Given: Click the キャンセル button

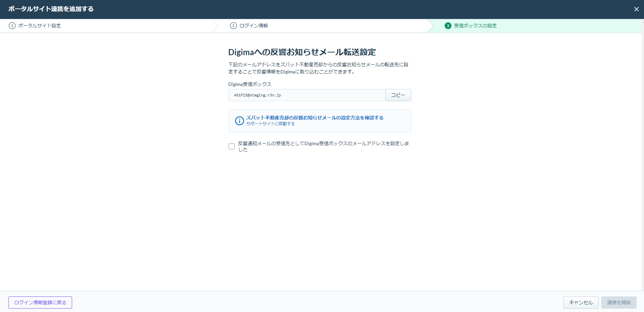Looking at the screenshot, I should 581,302.
